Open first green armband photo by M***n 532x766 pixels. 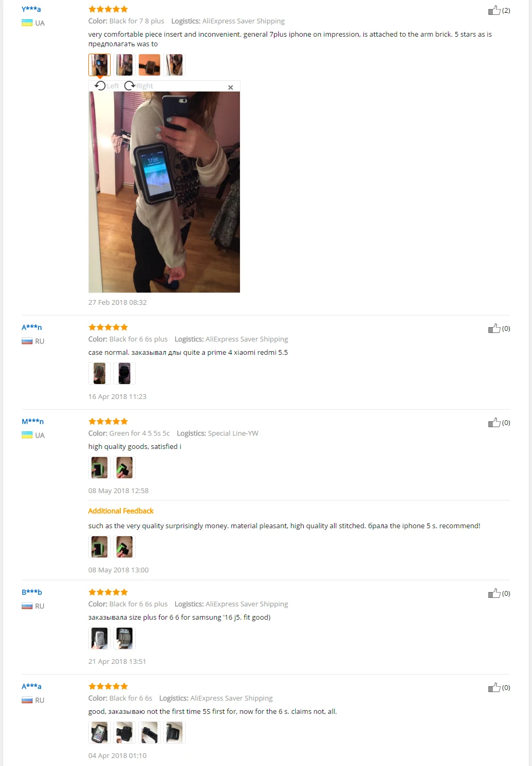coord(99,468)
